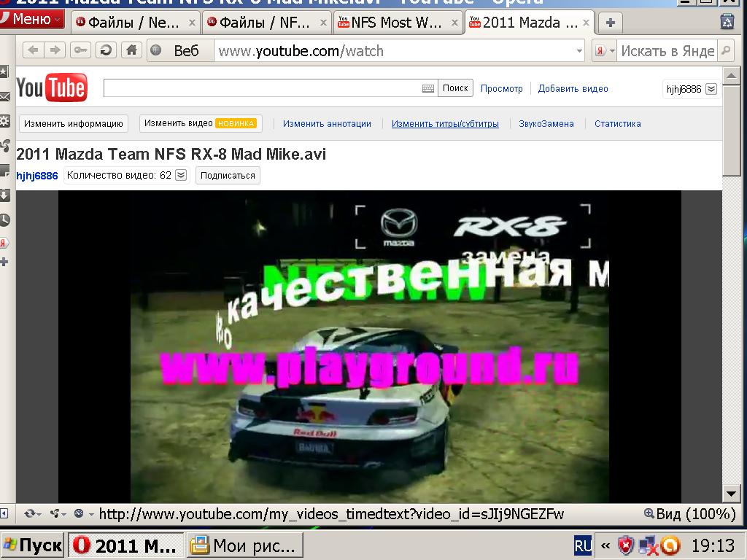Open the hjhj6886 channel link
Image resolution: width=747 pixels, height=560 pixels.
(x=36, y=176)
